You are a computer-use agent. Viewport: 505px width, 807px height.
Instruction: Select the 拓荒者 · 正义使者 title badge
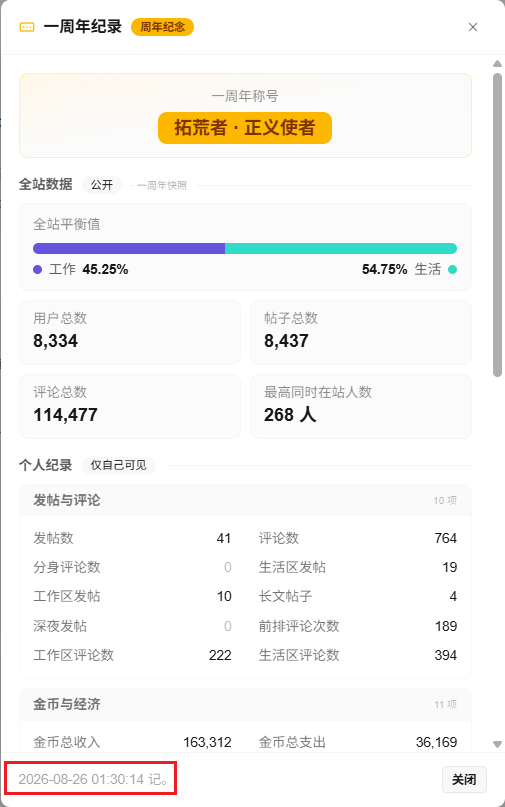tap(245, 128)
